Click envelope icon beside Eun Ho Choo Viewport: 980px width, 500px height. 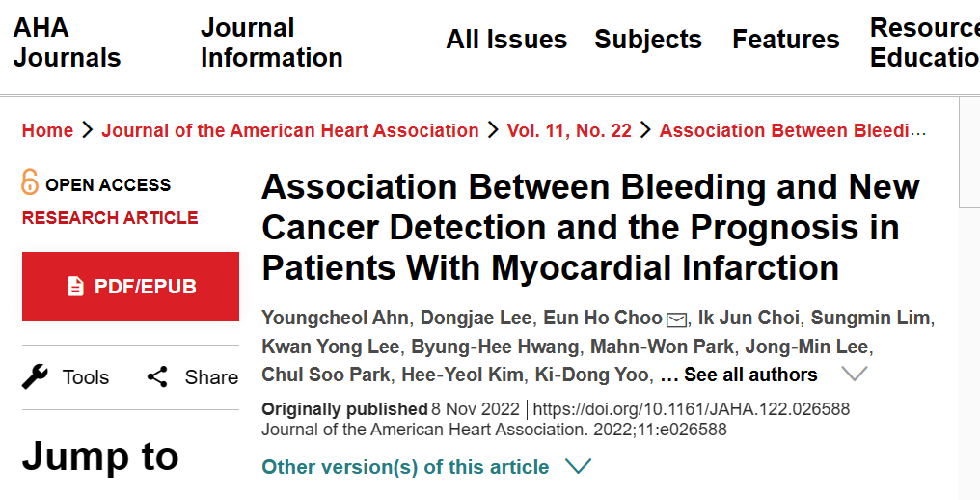[676, 319]
